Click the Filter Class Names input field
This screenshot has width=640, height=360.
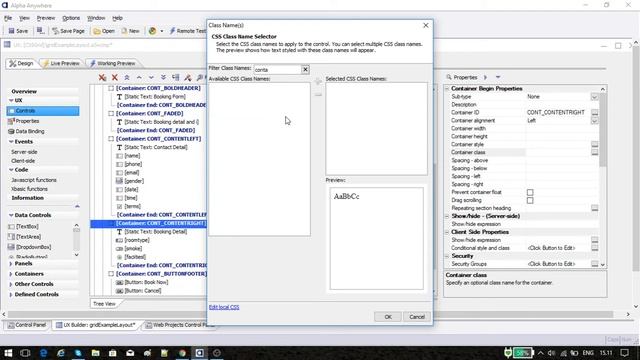click(278, 70)
